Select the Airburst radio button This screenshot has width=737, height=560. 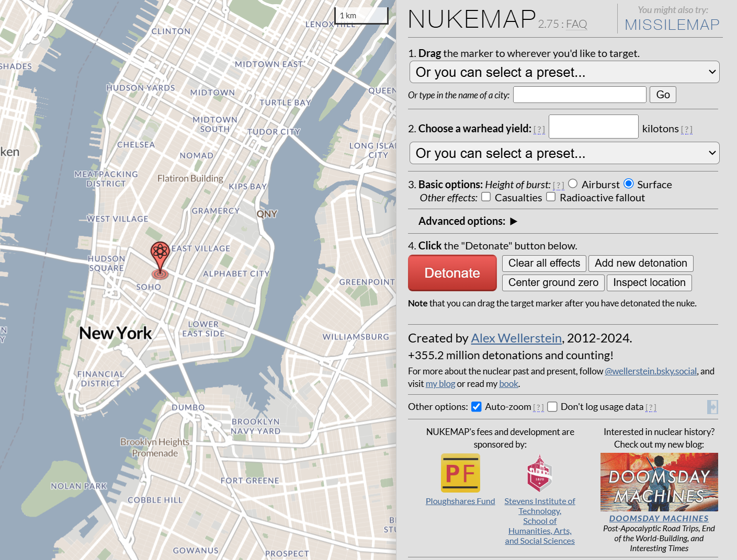coord(573,184)
